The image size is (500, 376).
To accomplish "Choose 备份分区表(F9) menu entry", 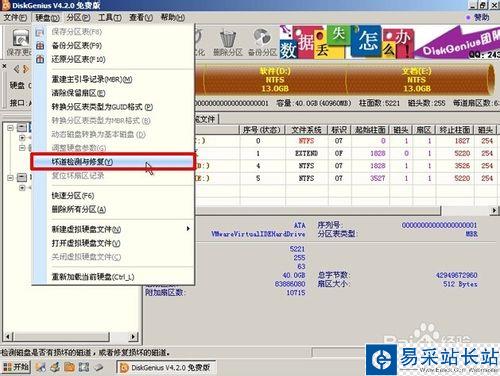I will pyautogui.click(x=113, y=45).
